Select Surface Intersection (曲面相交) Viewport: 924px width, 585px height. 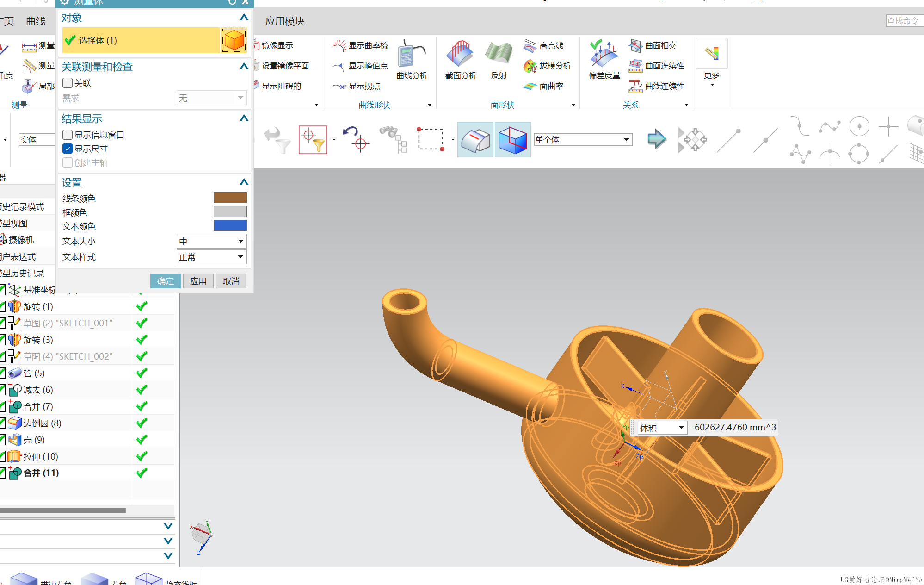[653, 45]
